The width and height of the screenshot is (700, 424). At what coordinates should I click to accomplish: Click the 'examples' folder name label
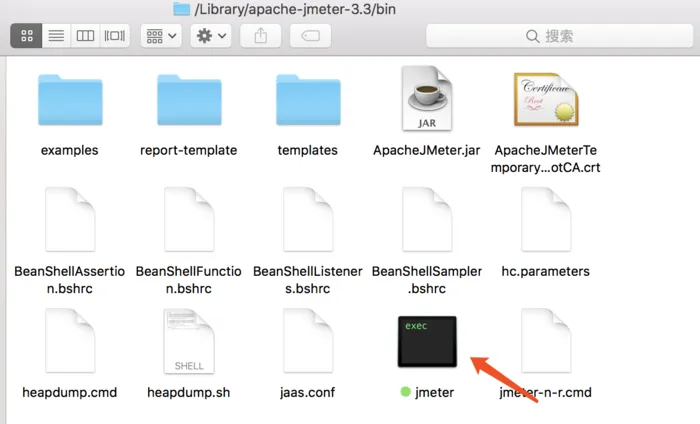pos(70,150)
